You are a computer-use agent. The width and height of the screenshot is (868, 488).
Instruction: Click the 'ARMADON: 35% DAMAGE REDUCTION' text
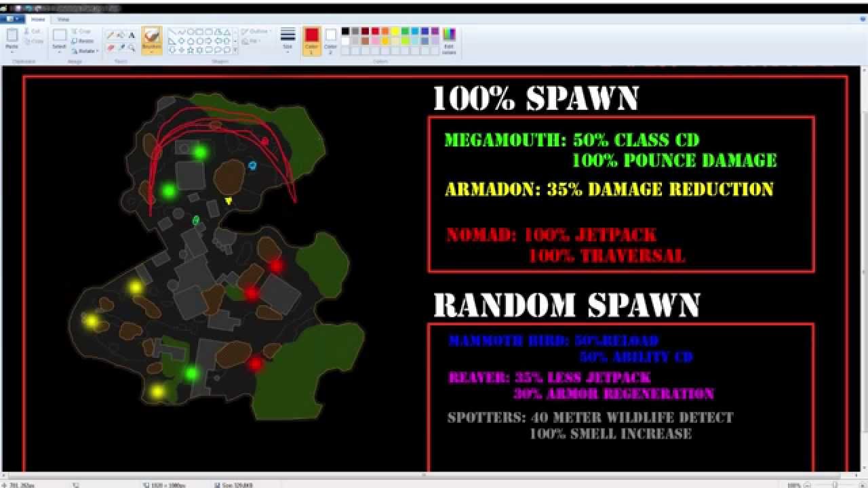609,189
